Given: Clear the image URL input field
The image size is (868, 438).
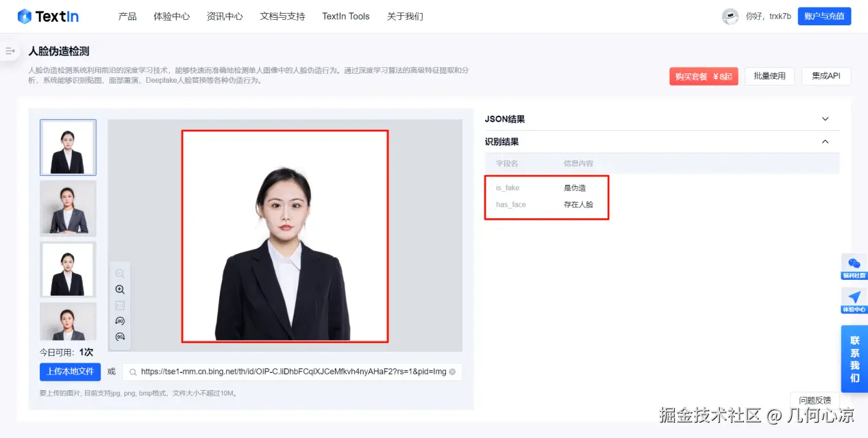Looking at the screenshot, I should (x=451, y=371).
